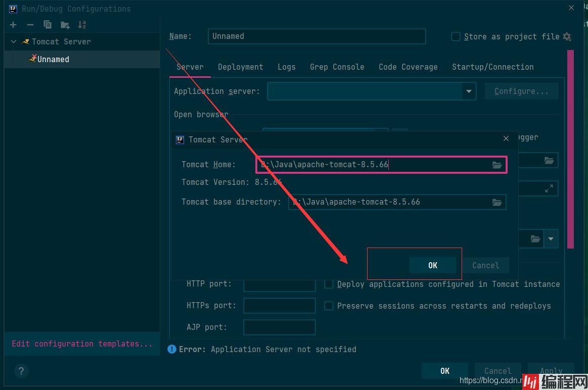Toggle Preserve sessions across restarts and redeploys
This screenshot has width=588, height=390.
tap(329, 306)
